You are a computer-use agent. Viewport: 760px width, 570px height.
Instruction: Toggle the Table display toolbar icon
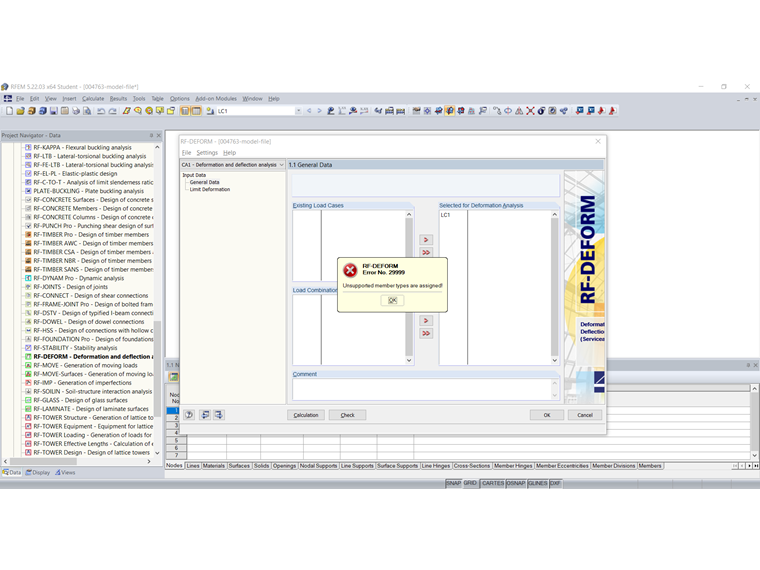tap(196, 111)
